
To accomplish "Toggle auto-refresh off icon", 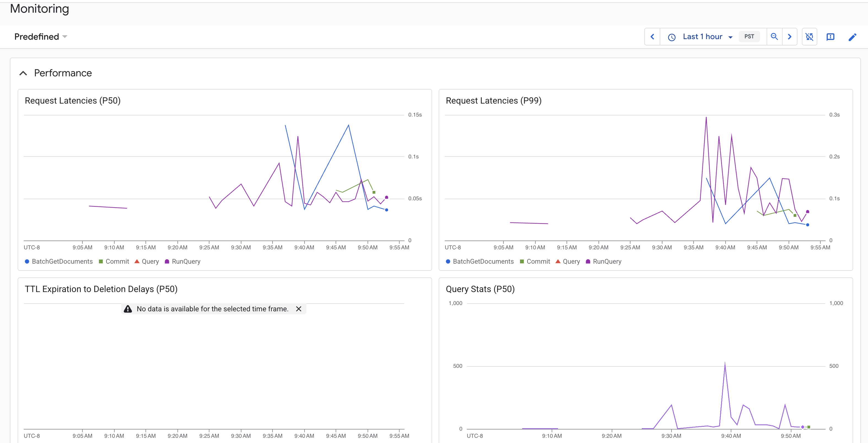I will click(x=809, y=37).
